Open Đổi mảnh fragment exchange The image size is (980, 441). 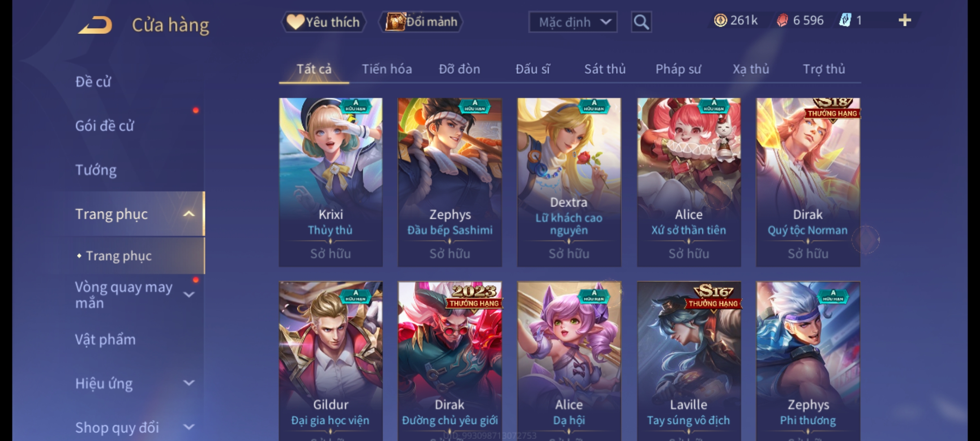[421, 22]
